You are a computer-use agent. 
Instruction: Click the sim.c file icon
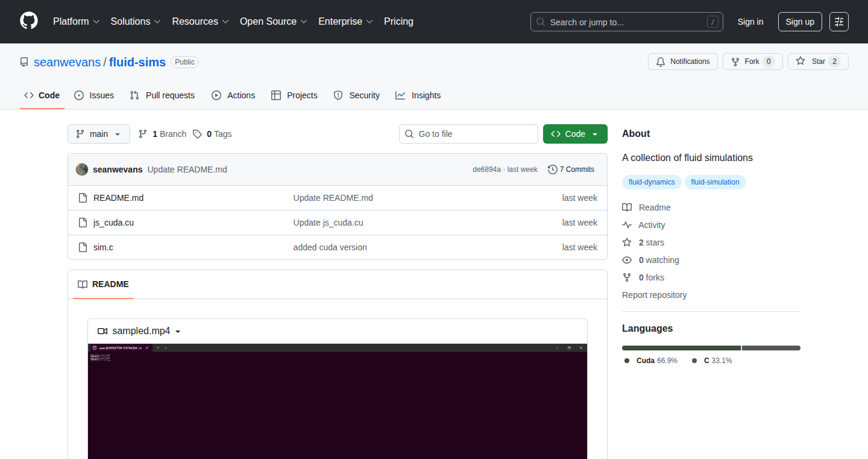pos(83,247)
